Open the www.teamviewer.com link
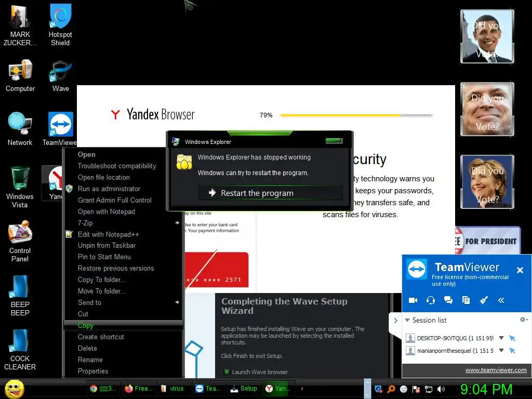This screenshot has height=399, width=532. [x=496, y=370]
